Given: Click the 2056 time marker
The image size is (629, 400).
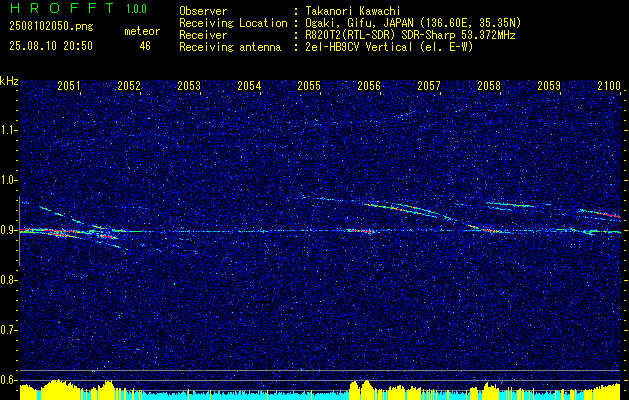Looking at the screenshot, I should pyautogui.click(x=369, y=86).
